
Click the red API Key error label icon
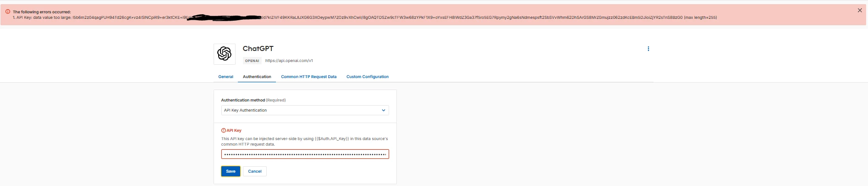coord(224,130)
